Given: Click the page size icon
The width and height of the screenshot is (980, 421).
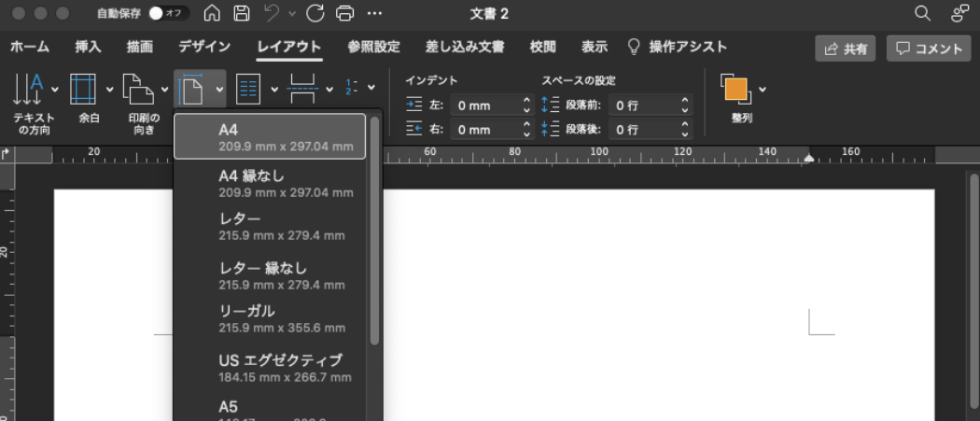Looking at the screenshot, I should coord(190,89).
